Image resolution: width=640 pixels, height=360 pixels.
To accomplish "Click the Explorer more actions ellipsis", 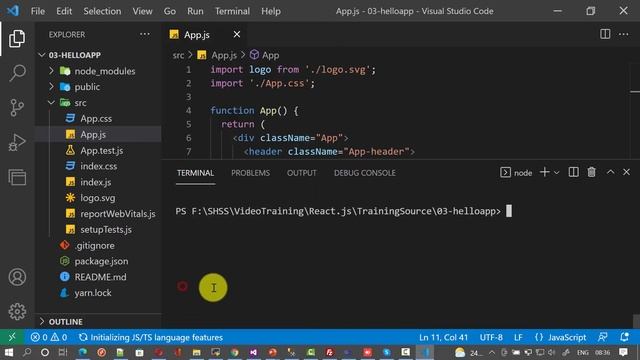I will click(x=144, y=35).
